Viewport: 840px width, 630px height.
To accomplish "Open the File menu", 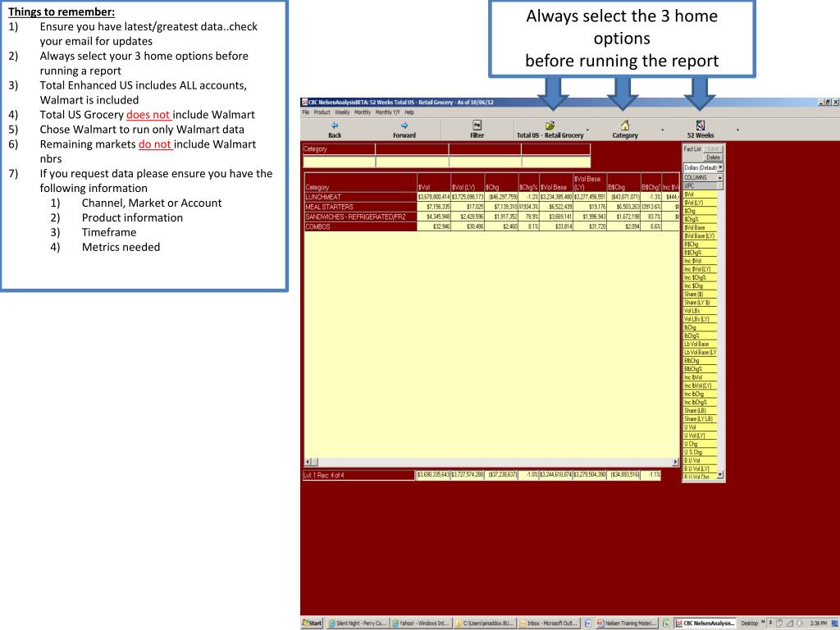I will [305, 112].
